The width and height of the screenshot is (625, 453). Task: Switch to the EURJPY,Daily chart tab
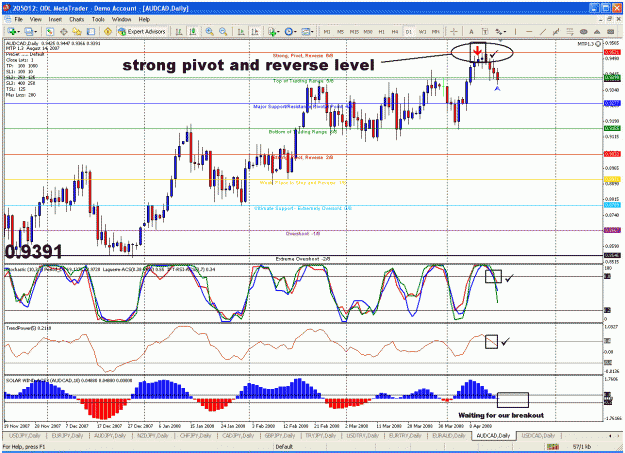coord(67,435)
